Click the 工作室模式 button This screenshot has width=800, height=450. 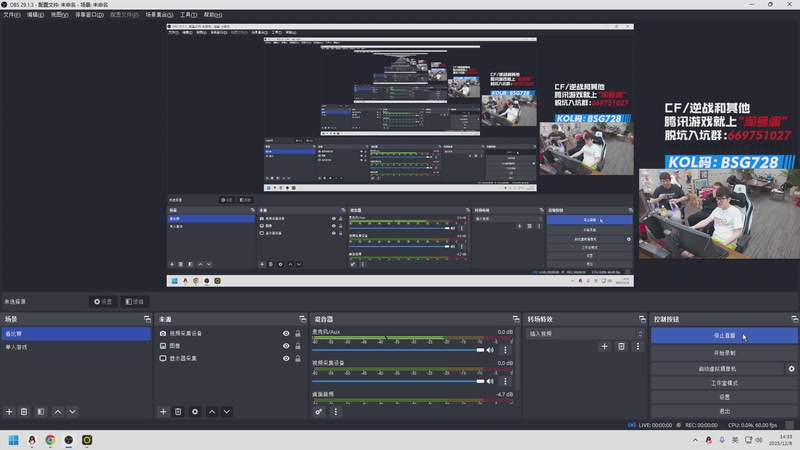tap(724, 383)
